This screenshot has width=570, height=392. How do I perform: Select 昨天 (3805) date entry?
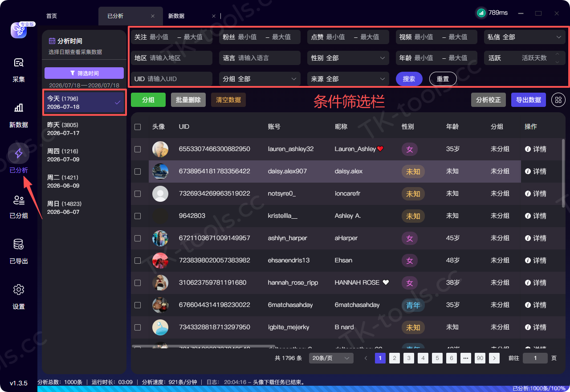pyautogui.click(x=84, y=129)
